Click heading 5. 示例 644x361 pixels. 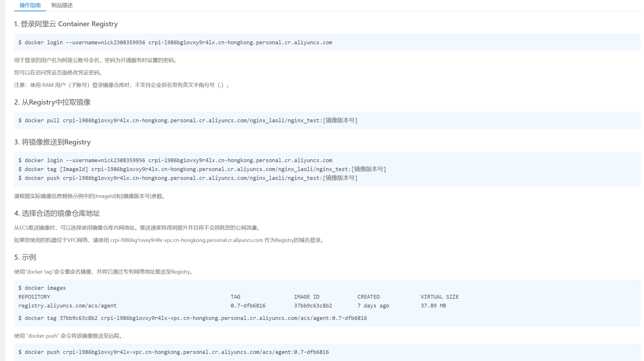pyautogui.click(x=25, y=257)
